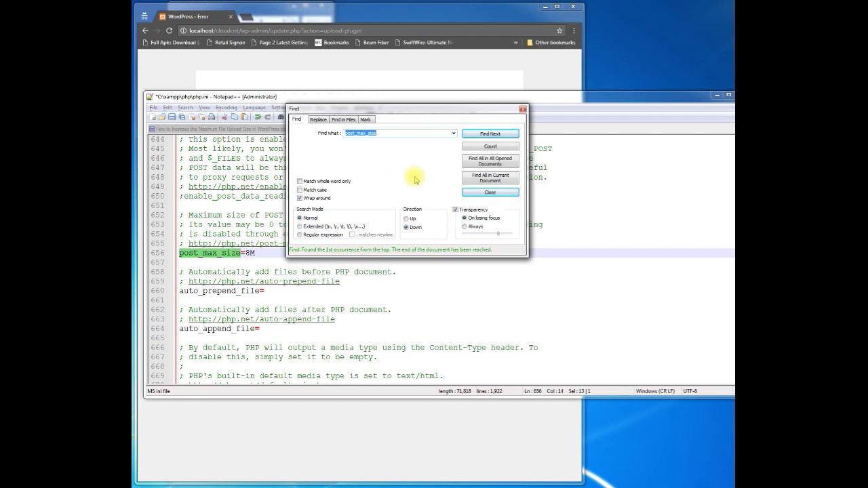
Task: Click the Copy icon in Notepad++ toolbar
Action: 234,117
